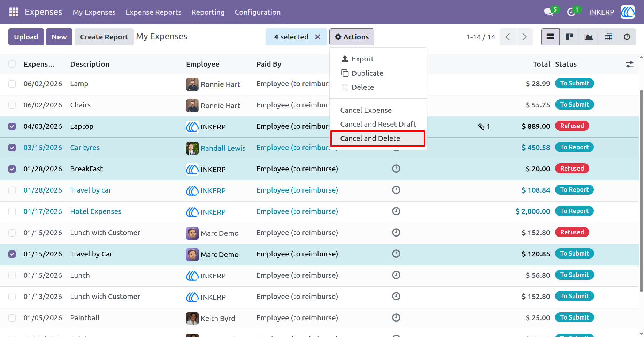The height and width of the screenshot is (337, 644).
Task: Choose Duplicate from Actions menu
Action: click(x=378, y=73)
